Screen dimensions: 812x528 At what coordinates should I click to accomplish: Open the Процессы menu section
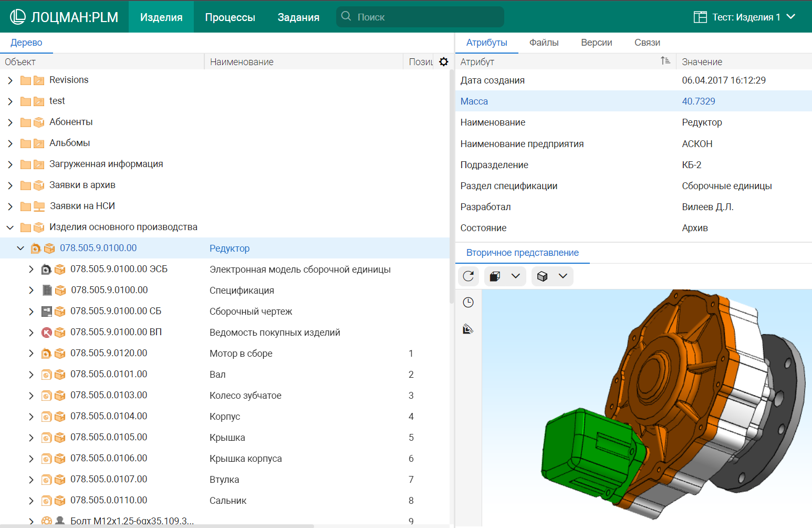pyautogui.click(x=230, y=17)
